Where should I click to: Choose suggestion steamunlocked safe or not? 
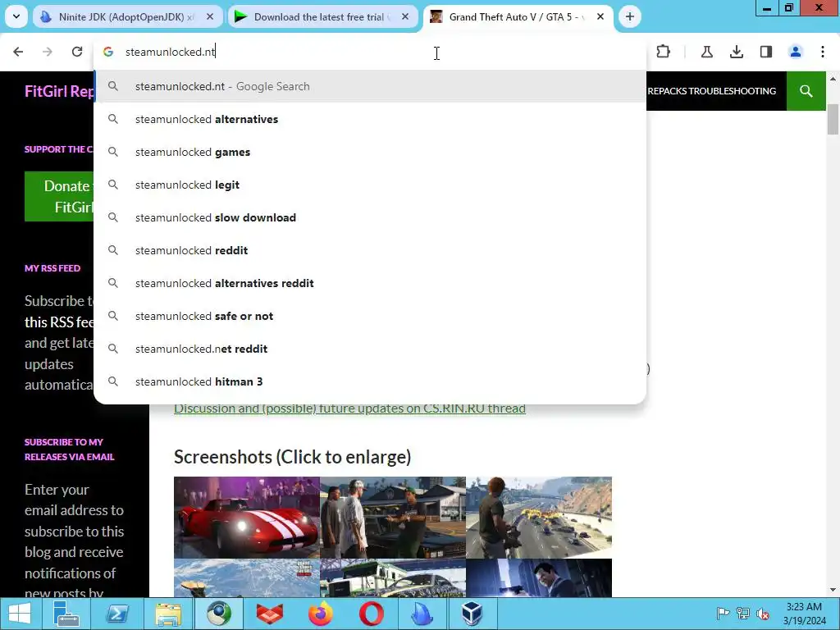coord(370,316)
